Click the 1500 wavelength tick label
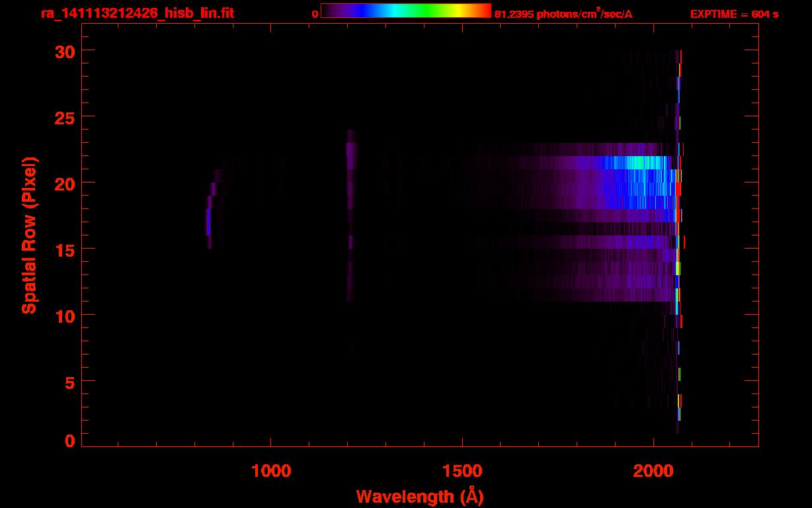812x508 pixels. [463, 471]
